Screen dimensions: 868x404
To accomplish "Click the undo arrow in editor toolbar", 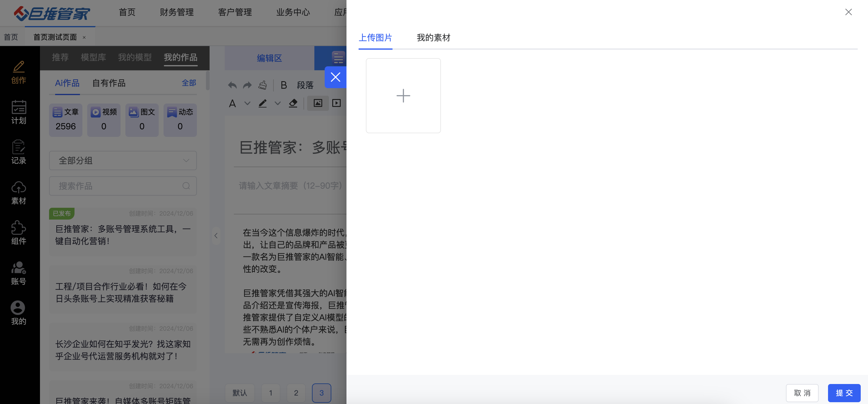I will (232, 85).
